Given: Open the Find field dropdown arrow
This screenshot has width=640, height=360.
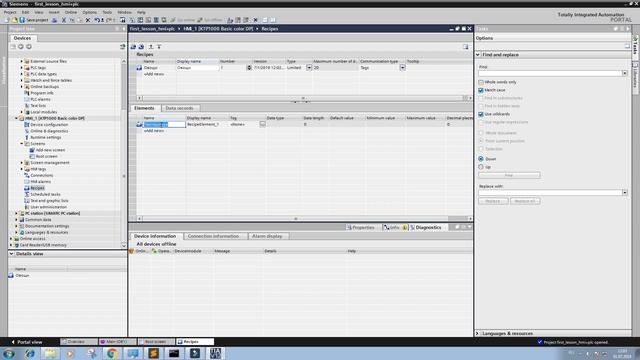Looking at the screenshot, I should coord(624,73).
